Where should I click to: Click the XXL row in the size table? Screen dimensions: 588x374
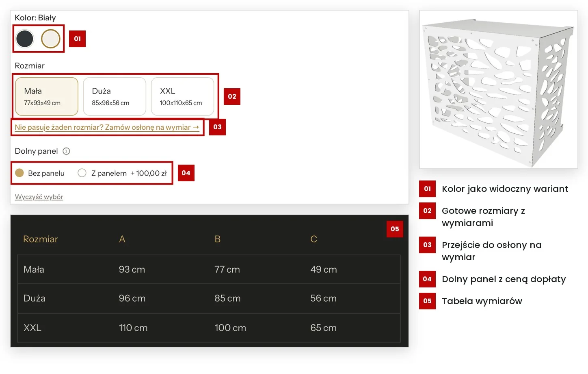click(x=209, y=328)
